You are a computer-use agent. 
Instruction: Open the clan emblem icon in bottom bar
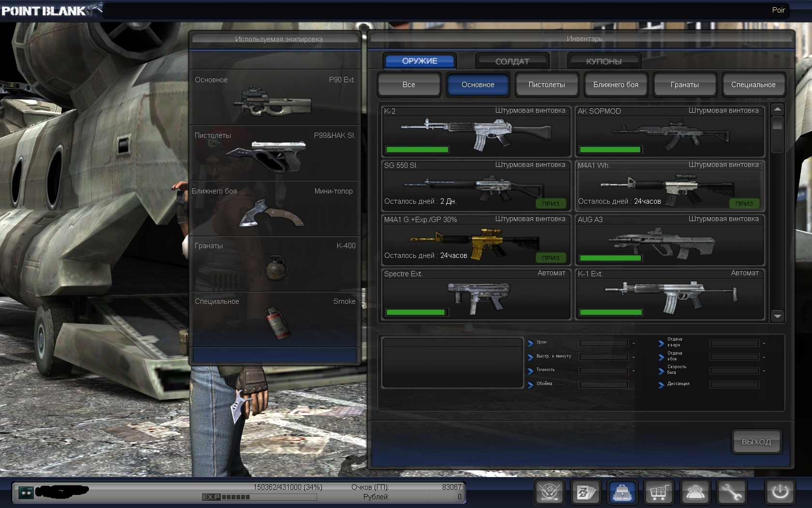(x=549, y=493)
